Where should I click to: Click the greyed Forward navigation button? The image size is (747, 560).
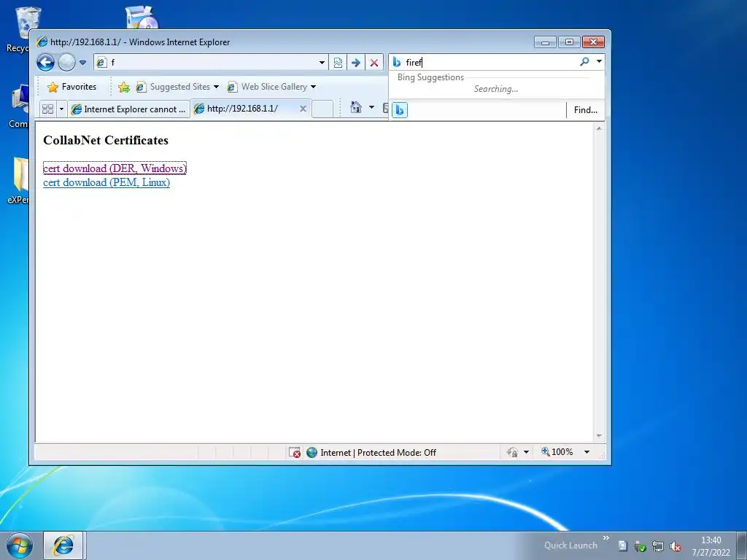click(x=66, y=63)
